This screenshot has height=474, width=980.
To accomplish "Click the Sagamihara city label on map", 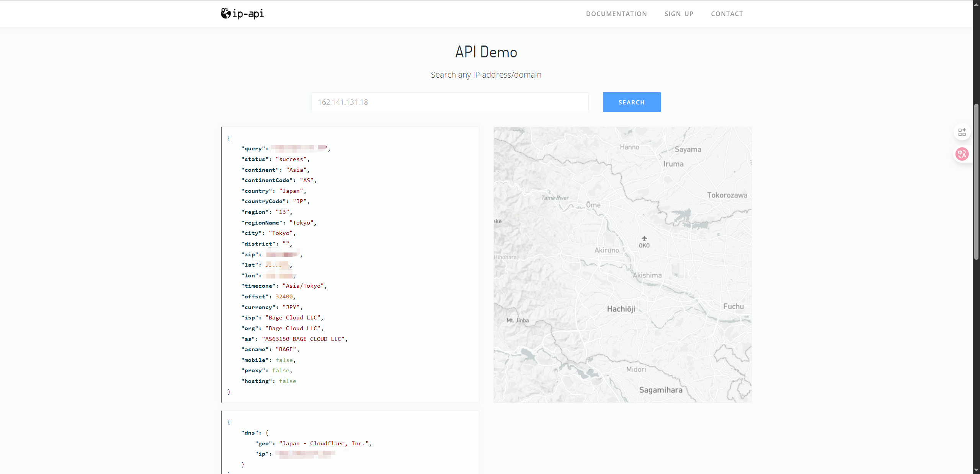I will tap(661, 390).
